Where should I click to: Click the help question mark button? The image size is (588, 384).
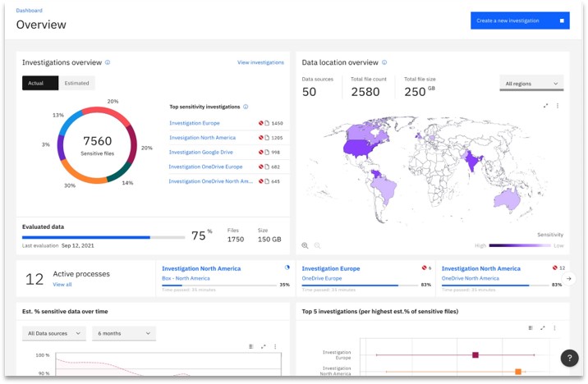pyautogui.click(x=569, y=358)
